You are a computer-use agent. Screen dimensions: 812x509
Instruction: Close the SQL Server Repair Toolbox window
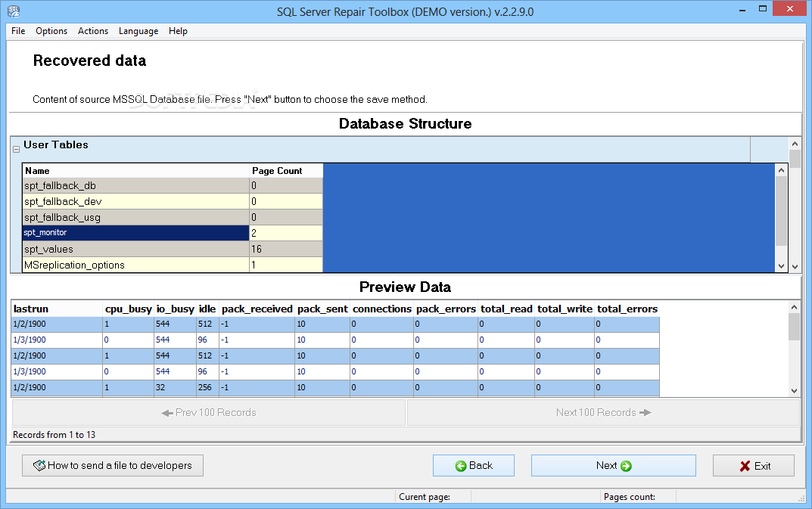pos(790,8)
